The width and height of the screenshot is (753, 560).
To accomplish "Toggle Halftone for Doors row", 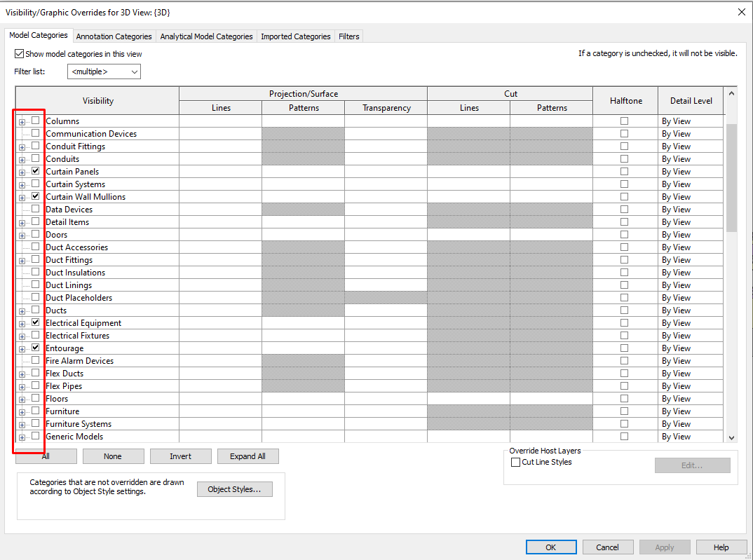I will (x=624, y=235).
